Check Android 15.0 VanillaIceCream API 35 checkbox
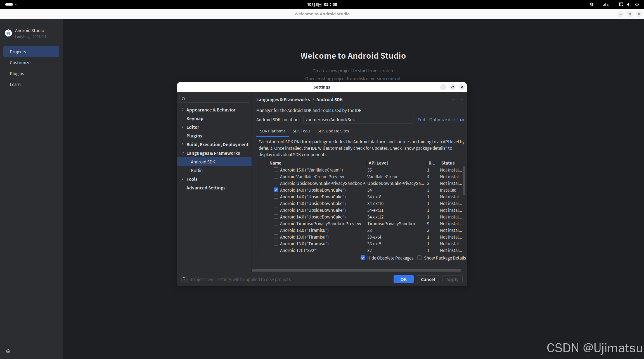Screen dimensions: 644x359 276,170
